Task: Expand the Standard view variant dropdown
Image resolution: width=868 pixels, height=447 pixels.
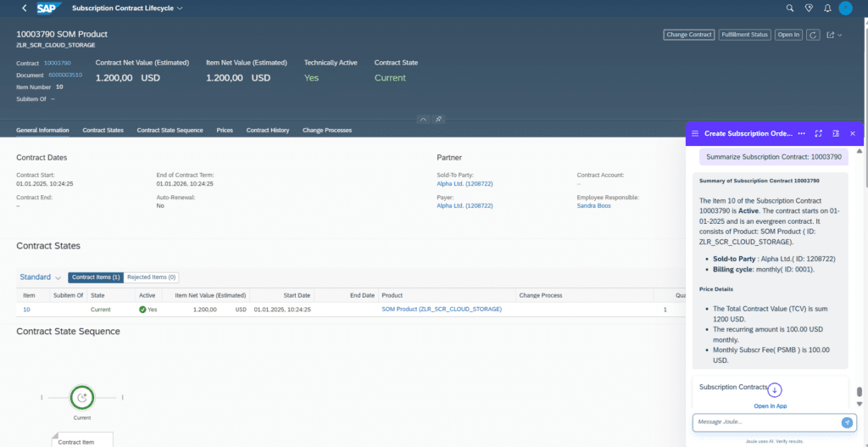Action: click(58, 277)
